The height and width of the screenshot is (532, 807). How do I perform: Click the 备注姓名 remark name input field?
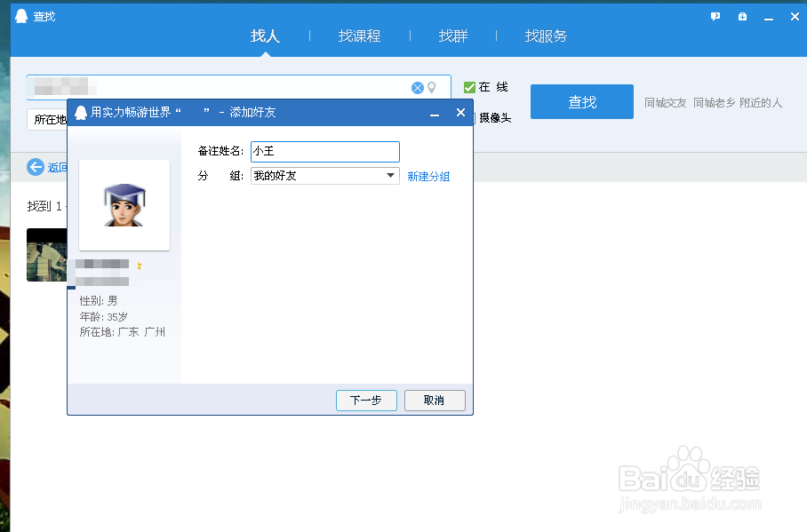tap(324, 151)
